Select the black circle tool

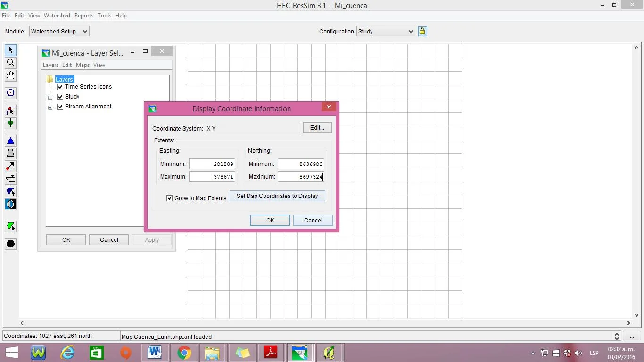pyautogui.click(x=10, y=244)
